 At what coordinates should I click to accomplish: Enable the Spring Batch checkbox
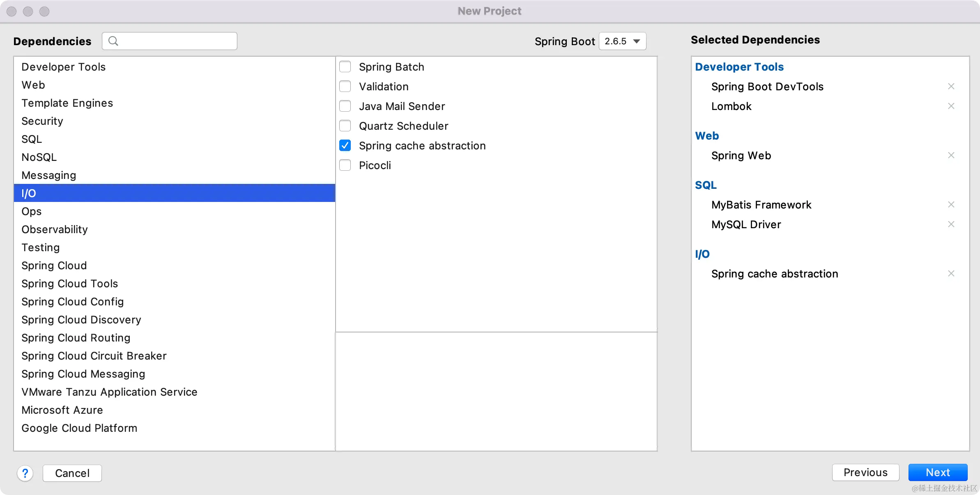point(345,66)
